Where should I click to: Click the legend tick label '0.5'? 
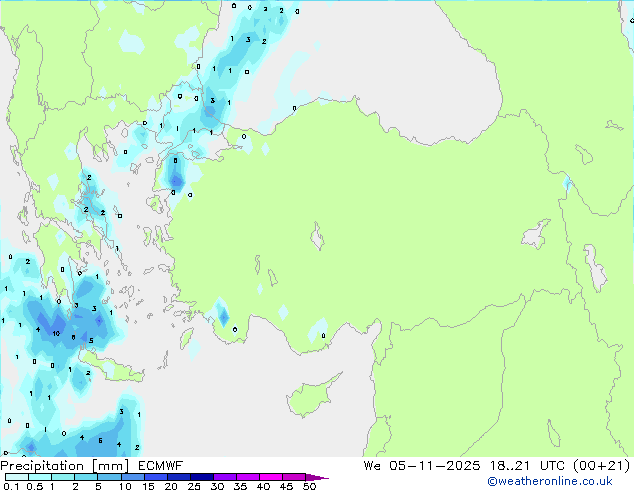coord(35,486)
